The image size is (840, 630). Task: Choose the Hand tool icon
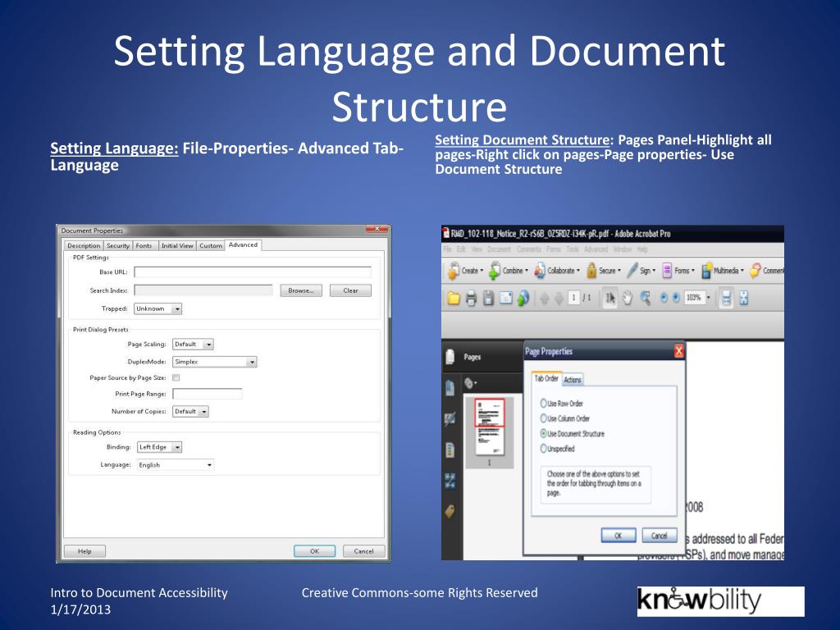click(x=628, y=298)
